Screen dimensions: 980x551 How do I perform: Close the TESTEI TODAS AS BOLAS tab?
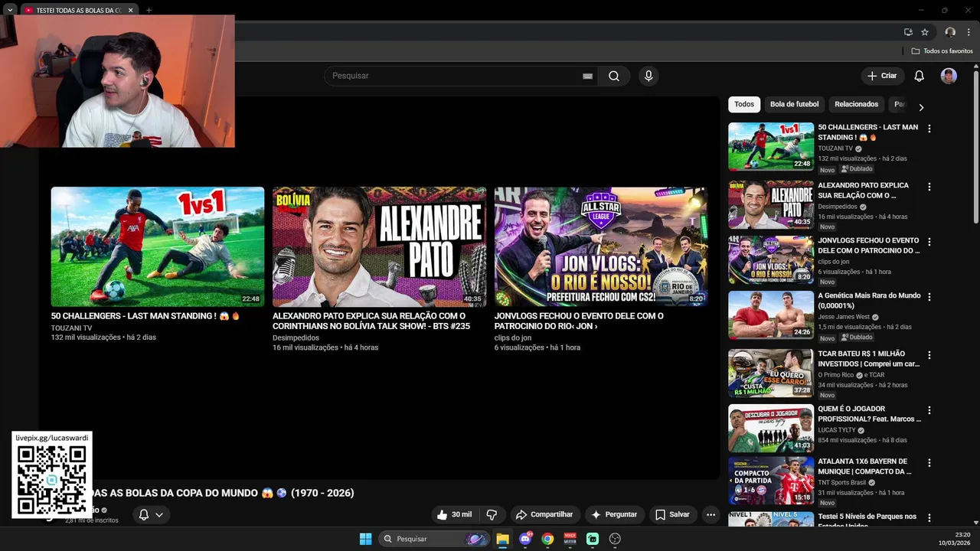click(x=130, y=10)
